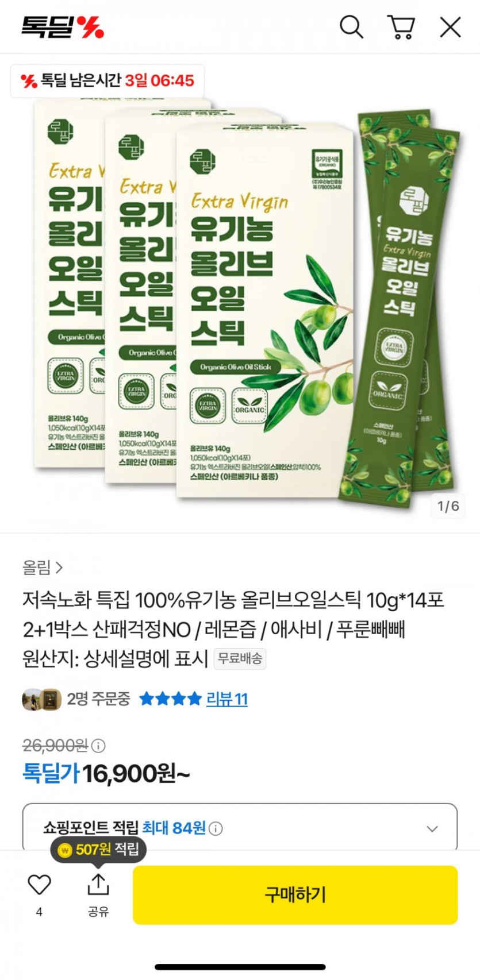Expand the 쇼핑포인트 적립 chevron

click(x=432, y=828)
